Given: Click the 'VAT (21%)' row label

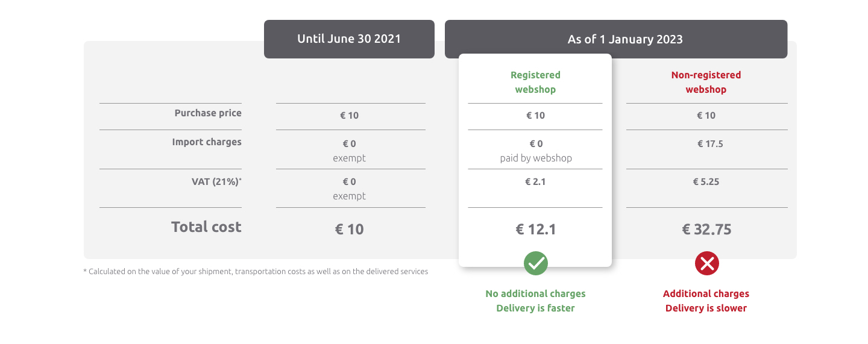Looking at the screenshot, I should tap(216, 181).
